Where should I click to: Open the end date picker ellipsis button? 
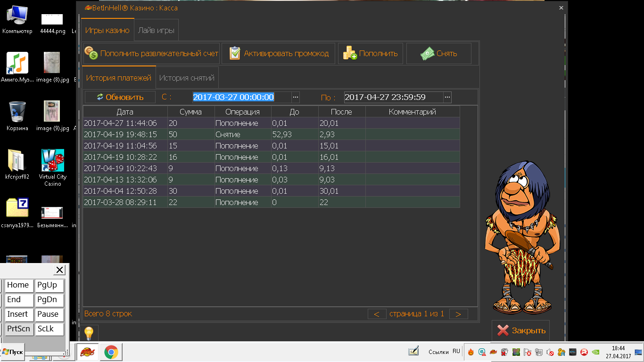point(447,97)
